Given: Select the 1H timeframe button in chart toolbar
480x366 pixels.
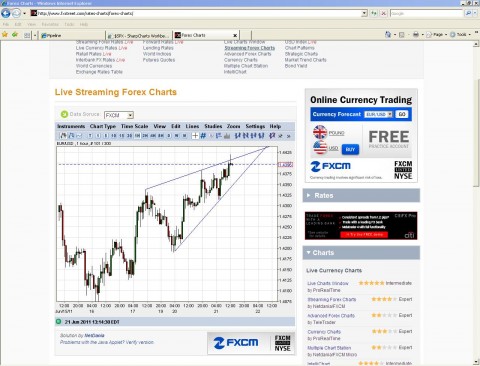Looking at the screenshot, I should (x=137, y=136).
